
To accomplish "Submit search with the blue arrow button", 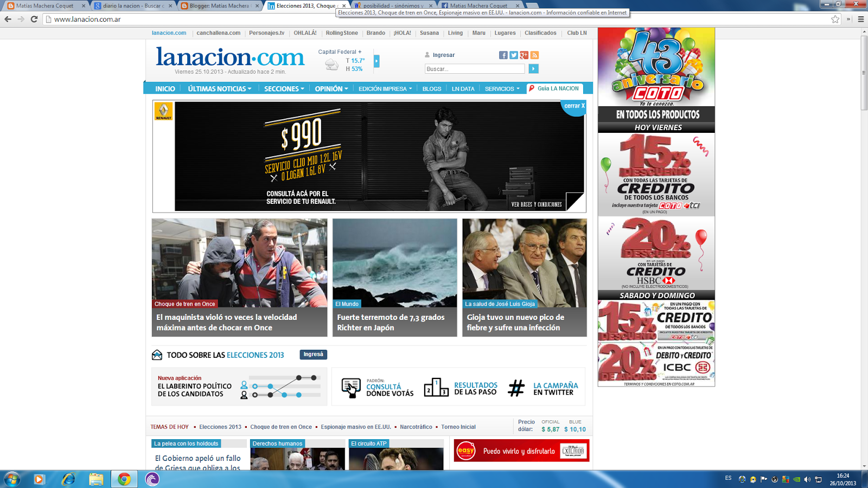I will pyautogui.click(x=534, y=69).
